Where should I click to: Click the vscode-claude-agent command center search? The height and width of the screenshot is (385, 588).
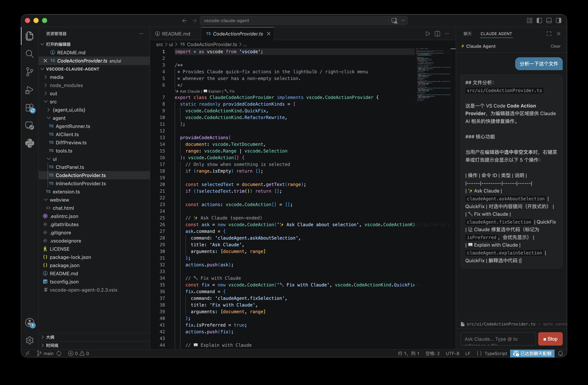pyautogui.click(x=294, y=20)
